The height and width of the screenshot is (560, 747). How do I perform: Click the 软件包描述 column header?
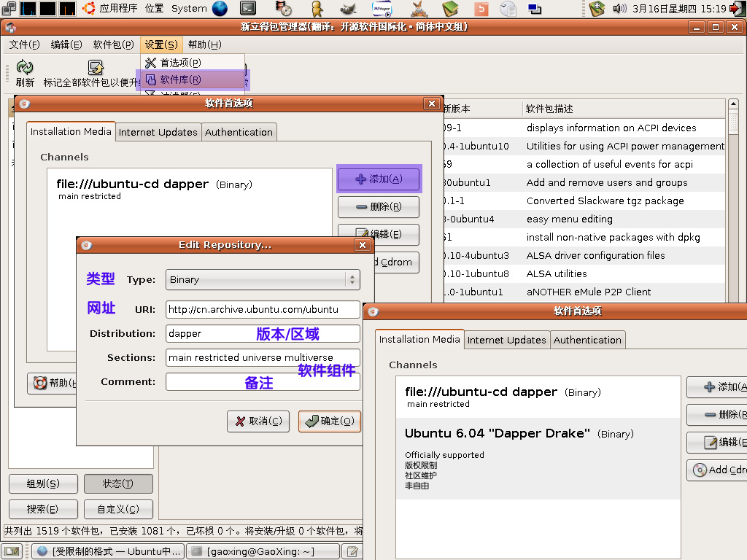point(624,109)
